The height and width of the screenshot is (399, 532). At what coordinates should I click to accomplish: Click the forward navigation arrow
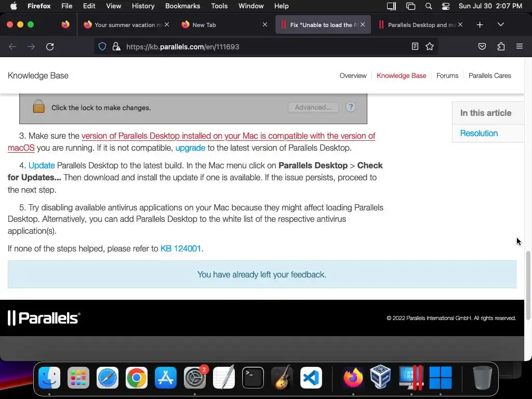(x=31, y=46)
